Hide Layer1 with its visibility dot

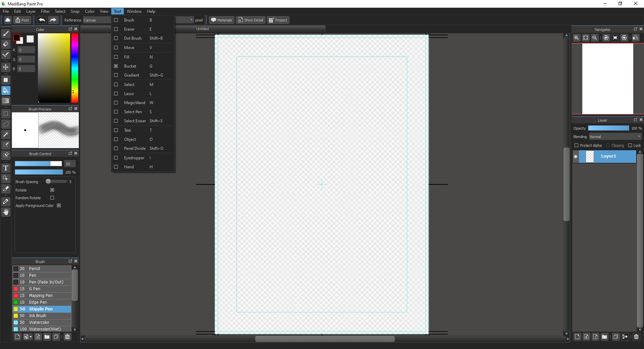[575, 156]
